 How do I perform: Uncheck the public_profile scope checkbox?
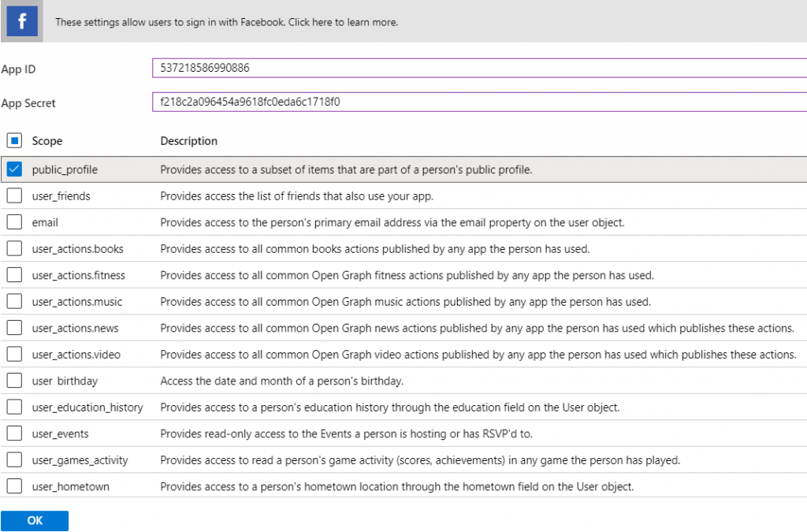tap(14, 169)
